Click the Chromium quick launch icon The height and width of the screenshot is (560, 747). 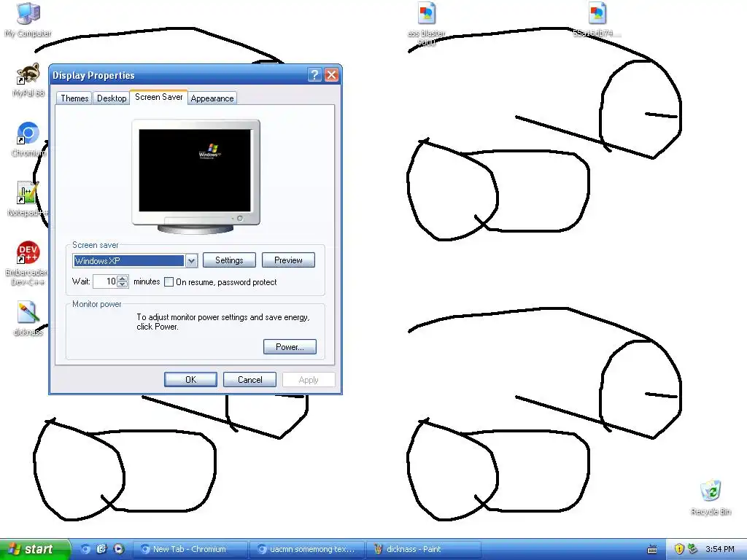(x=85, y=549)
